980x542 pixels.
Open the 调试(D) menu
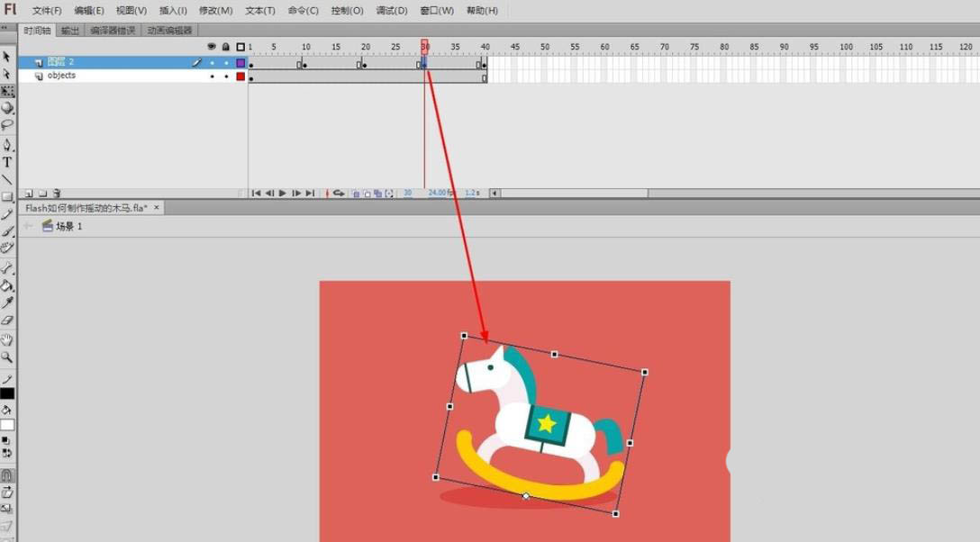pos(392,11)
